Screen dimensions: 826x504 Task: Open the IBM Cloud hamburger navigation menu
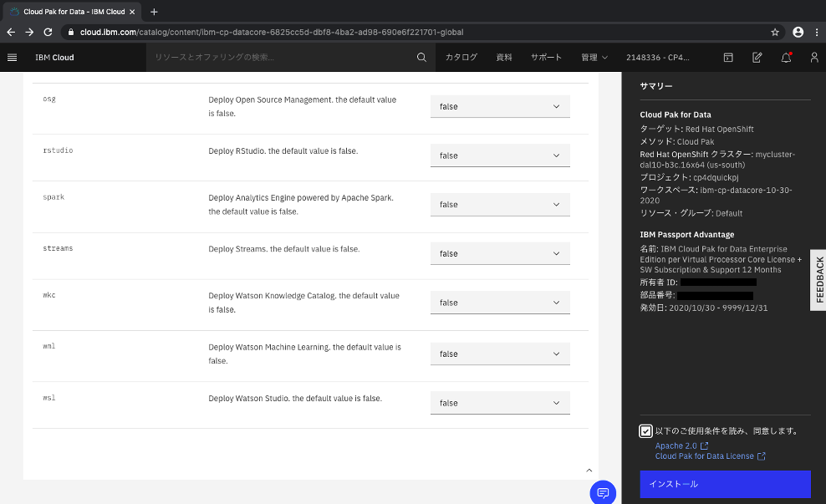coord(12,58)
